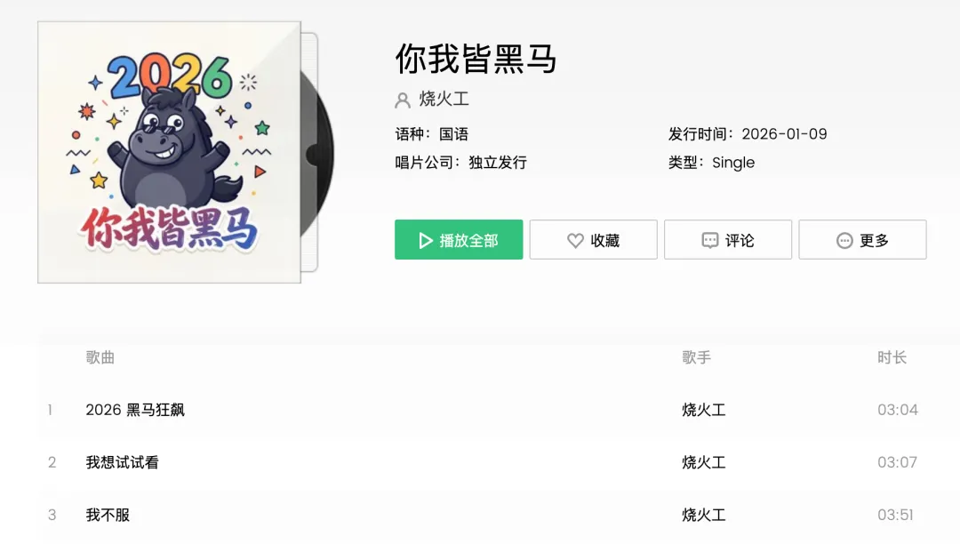Click the album title 你我皆黑马
960x560 pixels.
point(476,60)
